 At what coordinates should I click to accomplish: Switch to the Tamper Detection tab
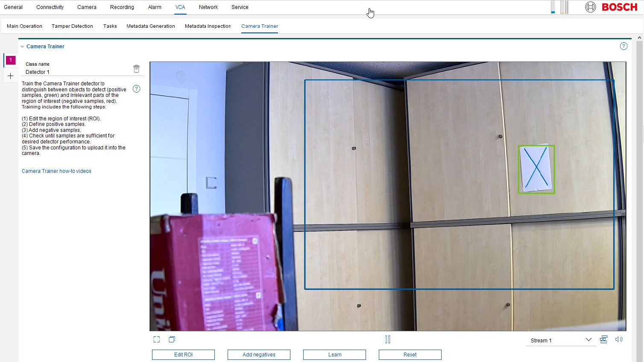click(72, 26)
